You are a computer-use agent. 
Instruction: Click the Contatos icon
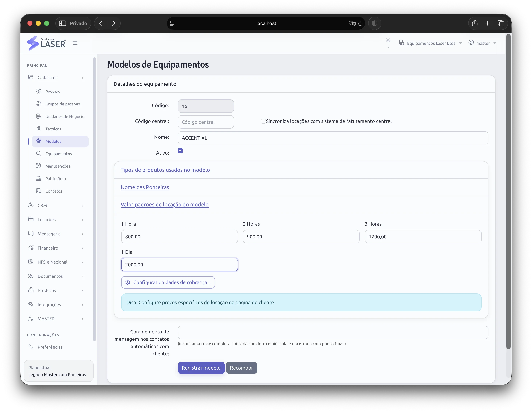pos(38,191)
